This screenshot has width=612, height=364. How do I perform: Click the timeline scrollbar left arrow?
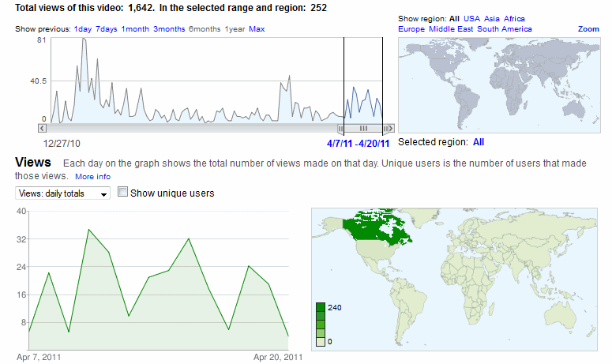43,127
